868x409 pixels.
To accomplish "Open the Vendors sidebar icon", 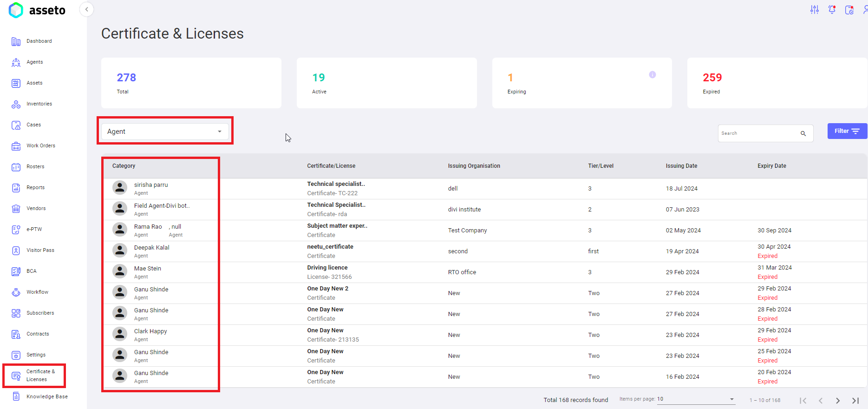I will pyautogui.click(x=16, y=209).
